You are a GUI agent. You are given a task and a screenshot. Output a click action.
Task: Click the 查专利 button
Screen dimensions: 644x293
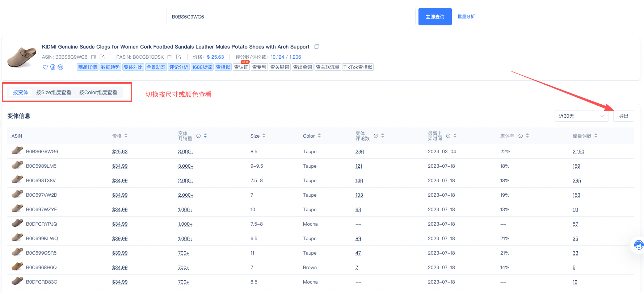tap(259, 67)
